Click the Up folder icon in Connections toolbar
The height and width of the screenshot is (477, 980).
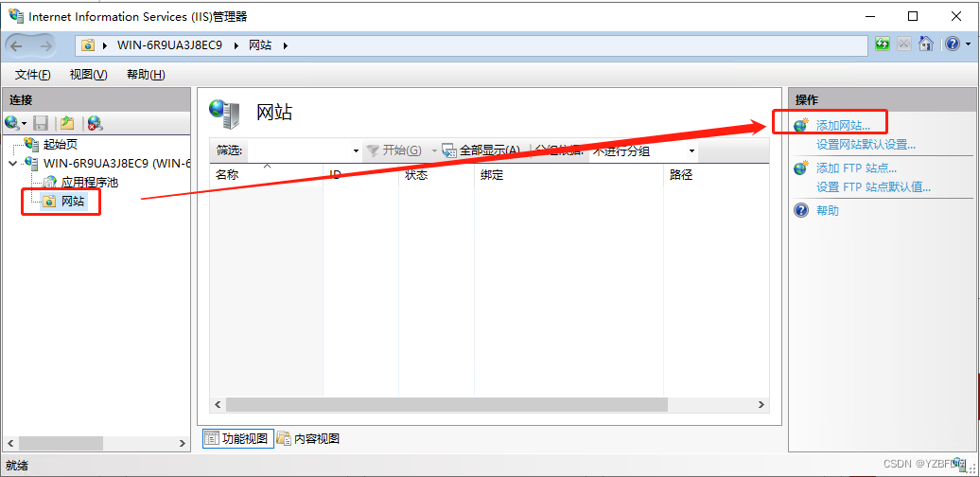(67, 122)
